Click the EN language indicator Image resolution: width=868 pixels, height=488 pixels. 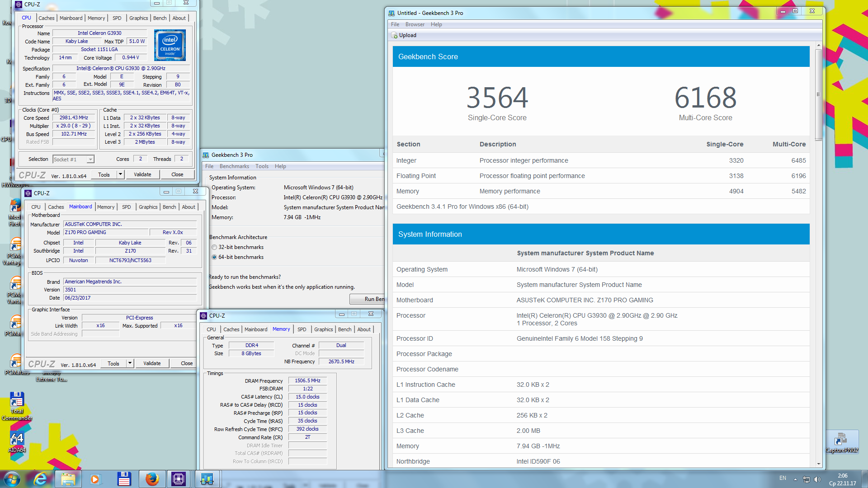tap(783, 478)
